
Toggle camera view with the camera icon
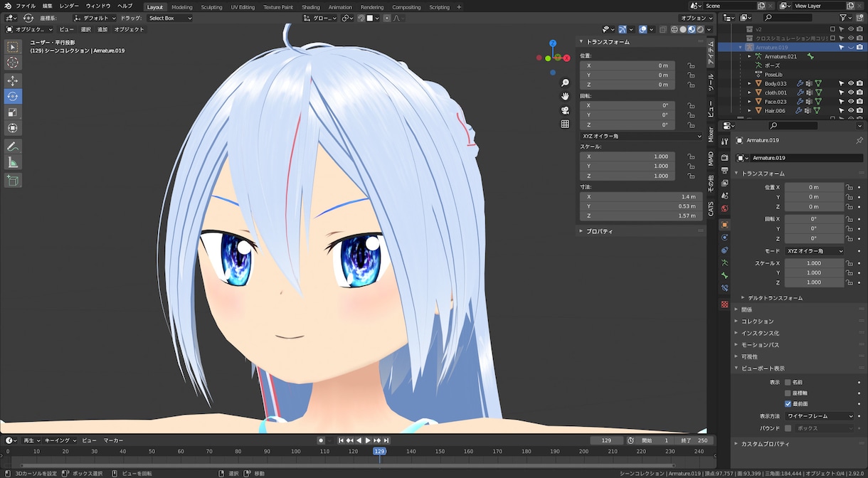click(565, 110)
